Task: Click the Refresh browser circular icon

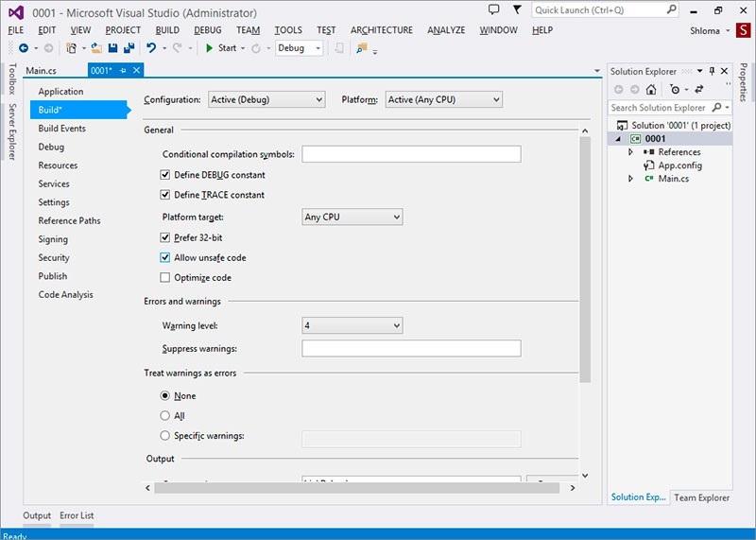Action: [256, 48]
